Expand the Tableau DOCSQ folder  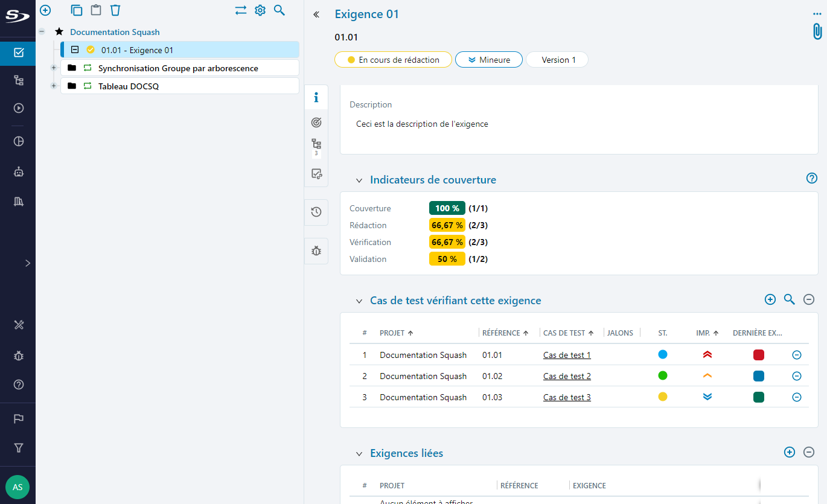(54, 86)
